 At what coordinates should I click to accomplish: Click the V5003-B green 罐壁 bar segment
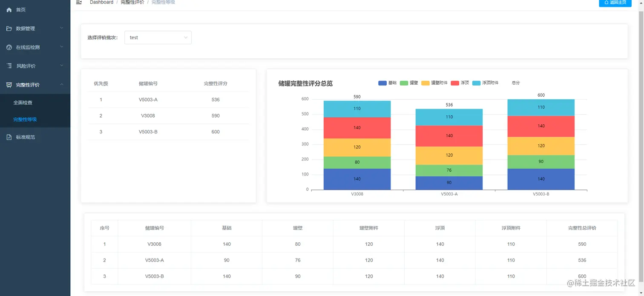tap(541, 162)
